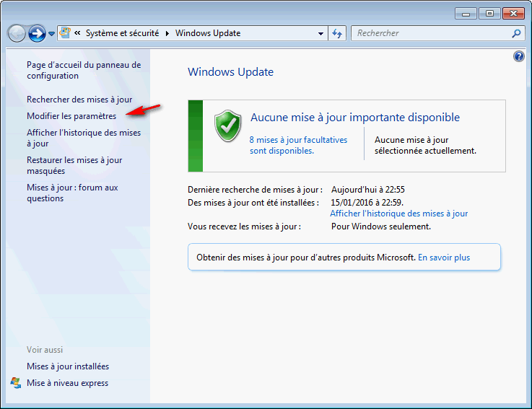Image resolution: width=532 pixels, height=409 pixels.
Task: Expand hidden breadcrumb chevrons in address bar
Action: tap(77, 33)
